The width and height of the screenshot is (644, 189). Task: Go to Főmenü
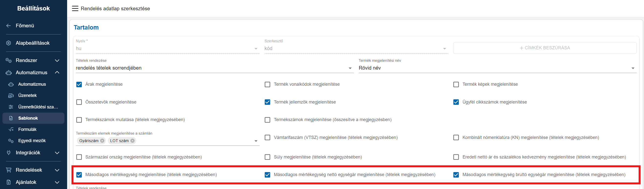(25, 25)
